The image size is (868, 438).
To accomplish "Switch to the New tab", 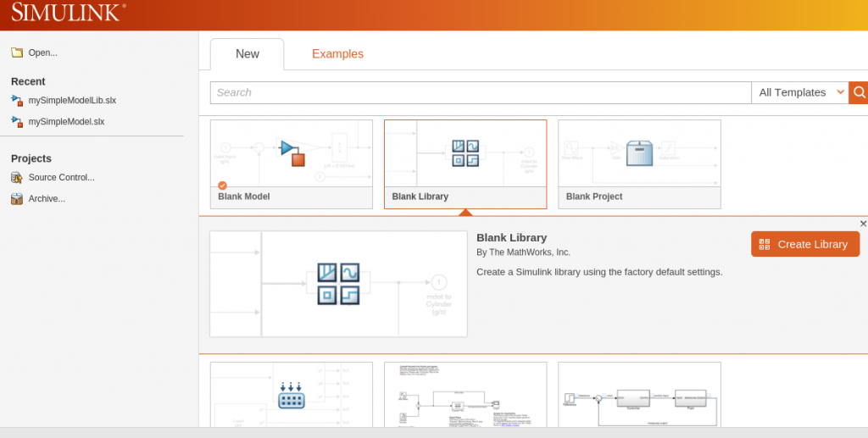I will 248,54.
